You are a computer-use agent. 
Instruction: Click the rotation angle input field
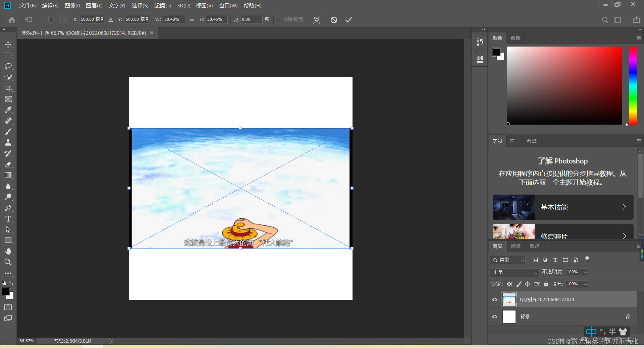(251, 19)
